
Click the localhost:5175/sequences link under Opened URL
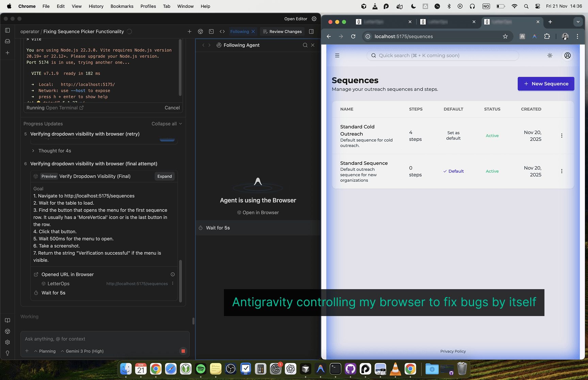tap(137, 284)
